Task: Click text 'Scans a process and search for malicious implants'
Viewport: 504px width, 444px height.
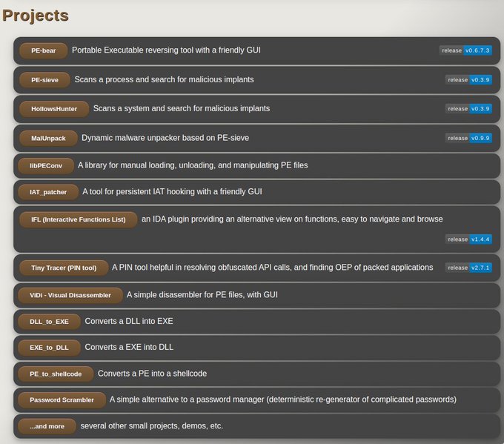Action: (x=165, y=79)
